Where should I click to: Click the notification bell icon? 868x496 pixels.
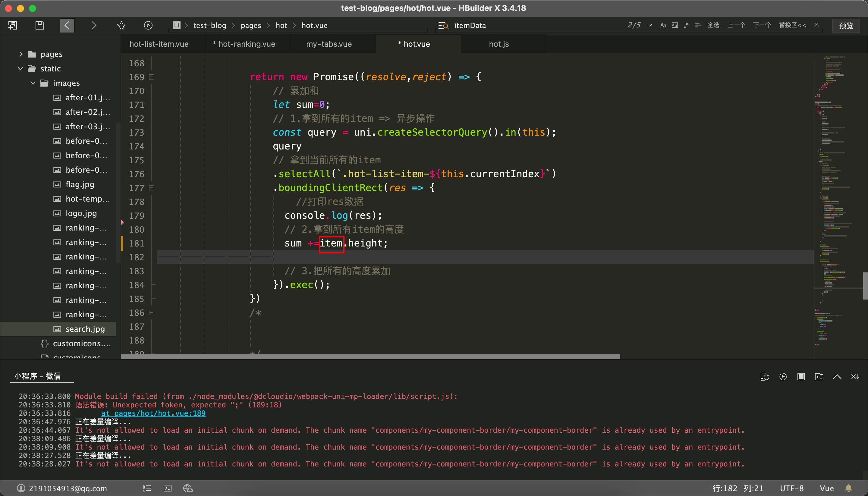(849, 488)
